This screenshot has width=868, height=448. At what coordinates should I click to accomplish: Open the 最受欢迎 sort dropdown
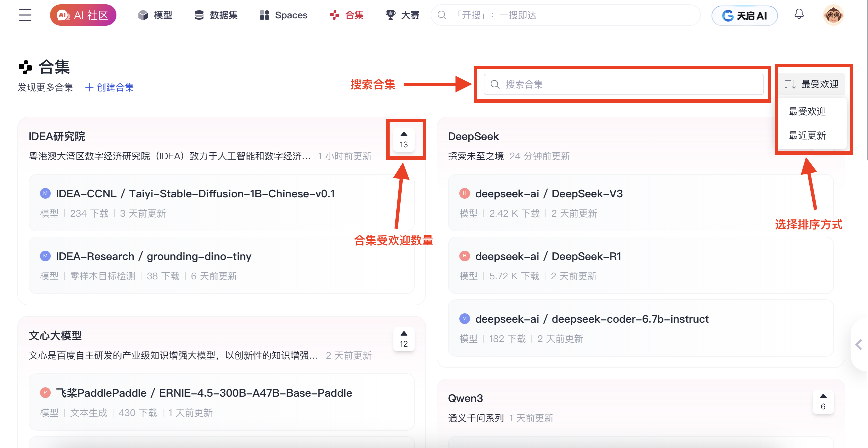pyautogui.click(x=812, y=84)
